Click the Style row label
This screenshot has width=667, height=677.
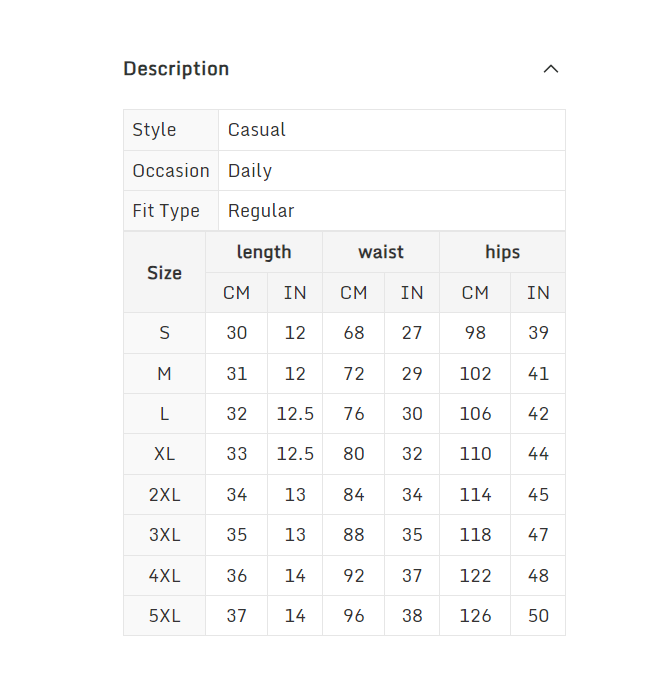[x=154, y=130]
